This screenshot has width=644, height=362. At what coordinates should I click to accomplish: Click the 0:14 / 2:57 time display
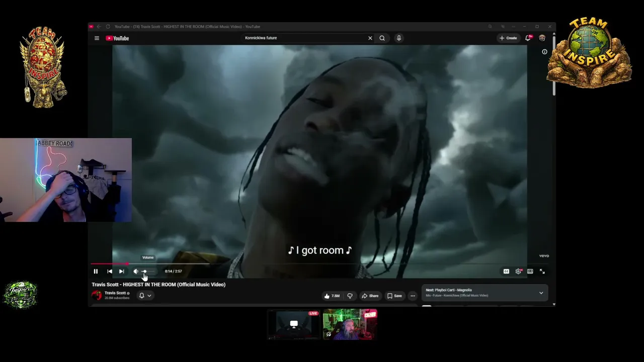click(173, 271)
